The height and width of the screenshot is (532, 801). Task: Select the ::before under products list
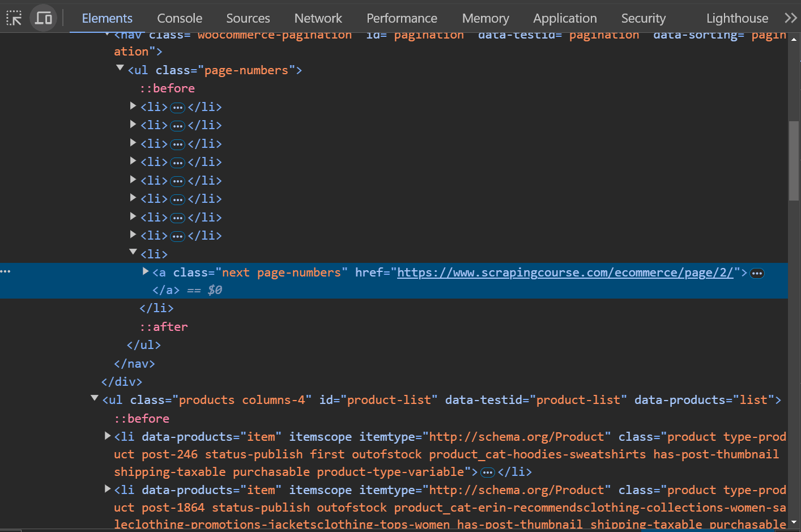point(142,419)
